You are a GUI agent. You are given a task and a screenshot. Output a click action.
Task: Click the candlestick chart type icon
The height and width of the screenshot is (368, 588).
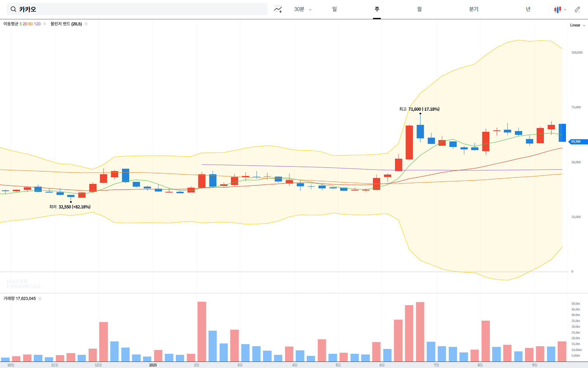pos(557,10)
